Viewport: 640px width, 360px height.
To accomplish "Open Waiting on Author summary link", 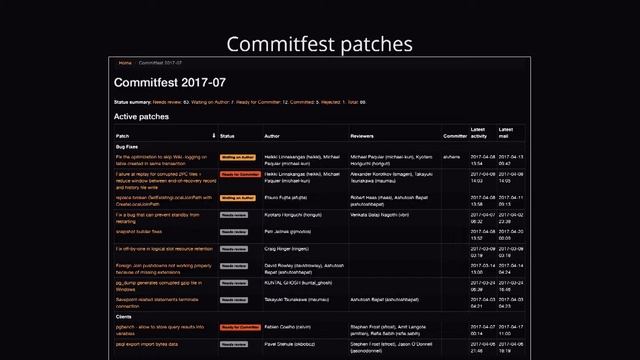I will (210, 102).
